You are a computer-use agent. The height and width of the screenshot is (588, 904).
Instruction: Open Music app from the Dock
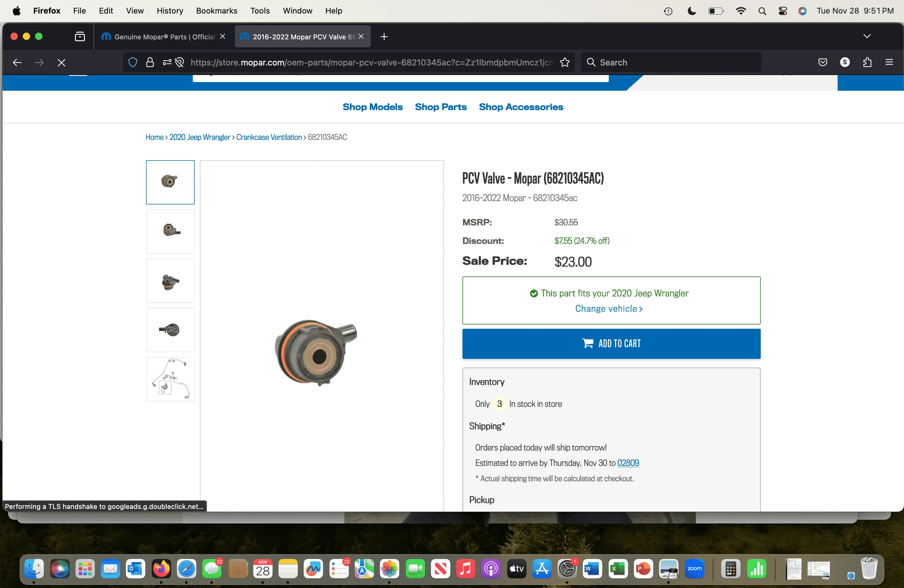466,569
